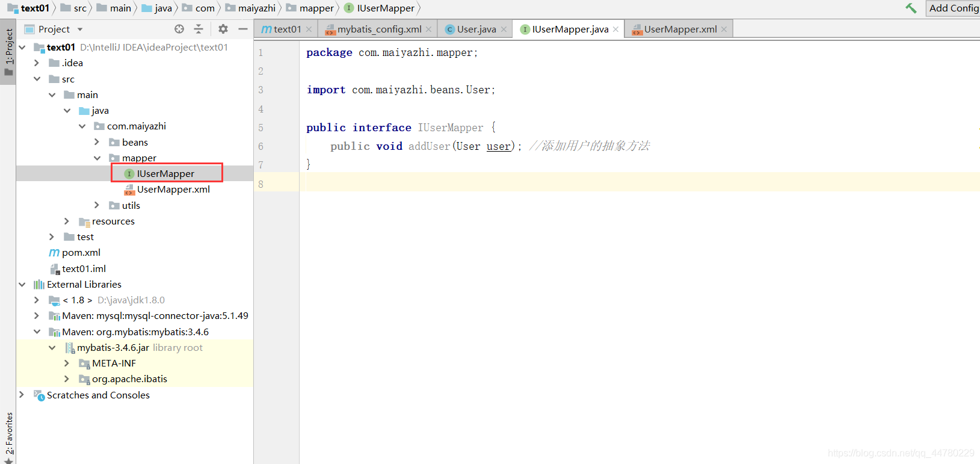Expand the org.apache.ibatis package

pos(67,379)
